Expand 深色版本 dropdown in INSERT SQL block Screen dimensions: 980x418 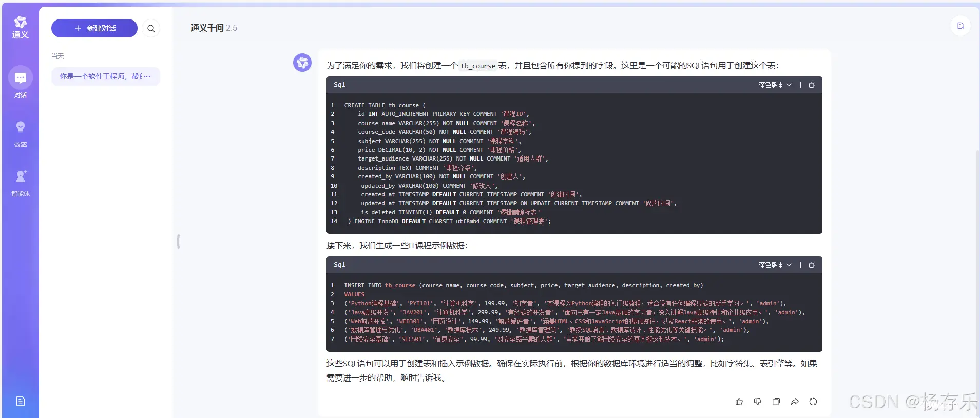click(775, 265)
